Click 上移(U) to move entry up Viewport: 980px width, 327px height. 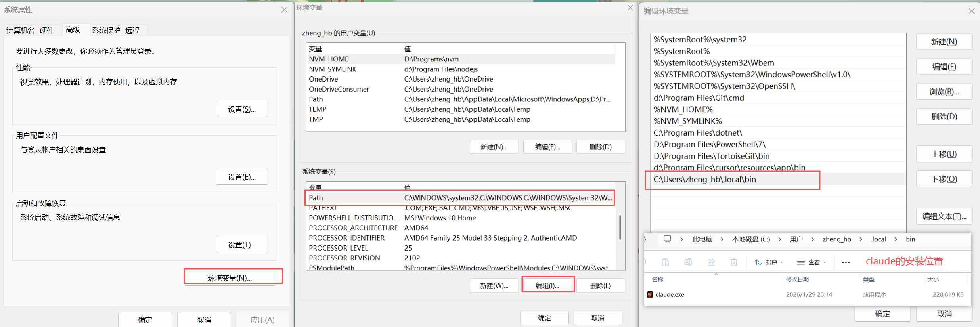point(944,154)
